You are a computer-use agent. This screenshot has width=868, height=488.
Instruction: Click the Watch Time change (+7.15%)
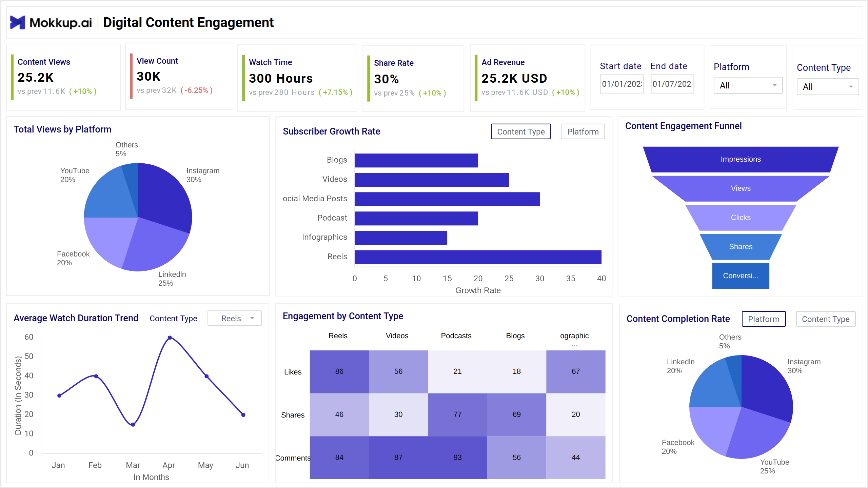point(336,93)
